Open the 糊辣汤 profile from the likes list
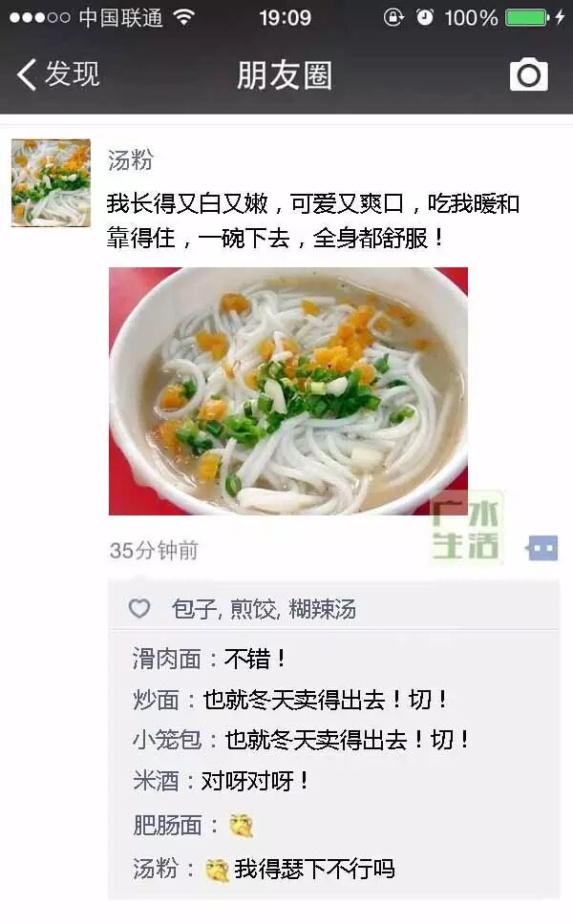 [x=323, y=609]
